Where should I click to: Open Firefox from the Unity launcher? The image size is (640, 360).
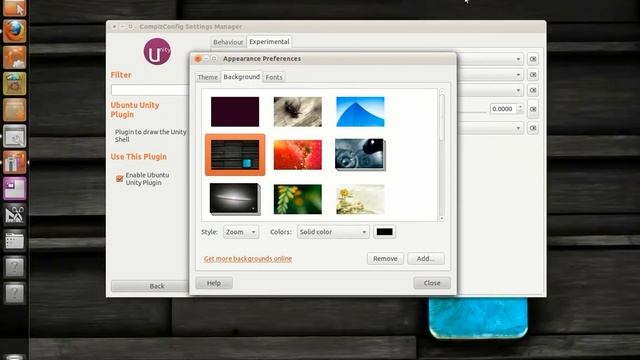pos(15,31)
